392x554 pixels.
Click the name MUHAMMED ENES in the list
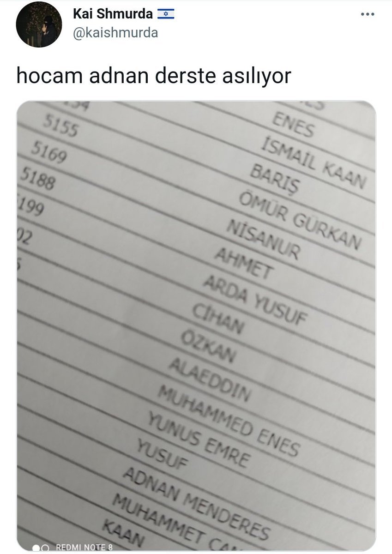tap(229, 422)
